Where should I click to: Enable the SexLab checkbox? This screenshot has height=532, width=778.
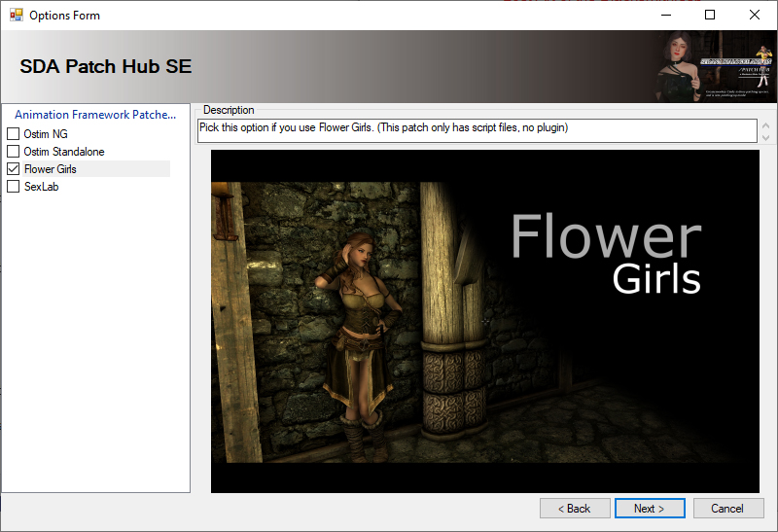point(14,187)
